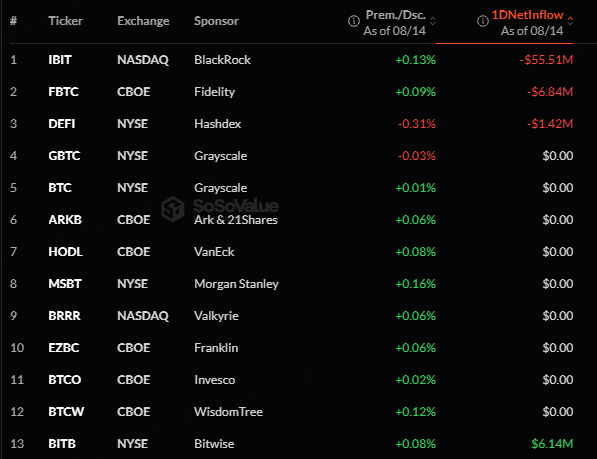The width and height of the screenshot is (597, 459).
Task: Click the info icon beside 1DNetInflow
Action: coord(483,21)
